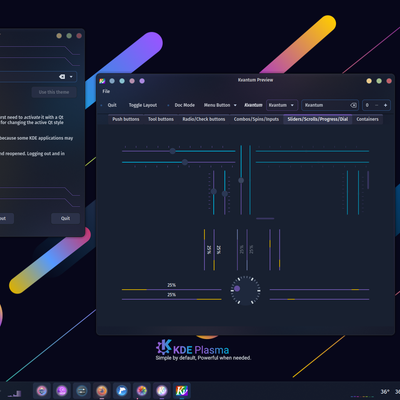400x400 pixels.
Task: Decrease the spin box value with minus
Action: 377,105
